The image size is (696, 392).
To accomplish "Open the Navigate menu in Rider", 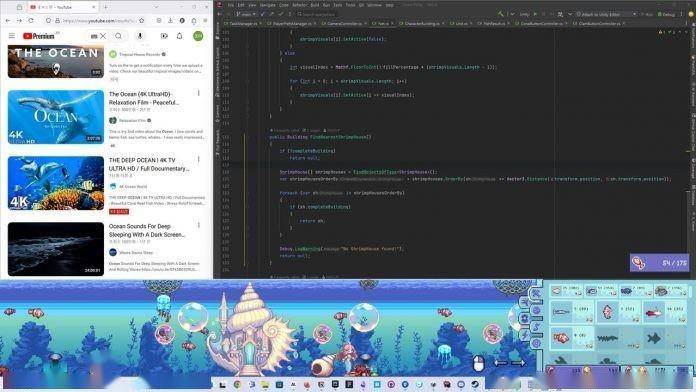I will [x=268, y=5].
